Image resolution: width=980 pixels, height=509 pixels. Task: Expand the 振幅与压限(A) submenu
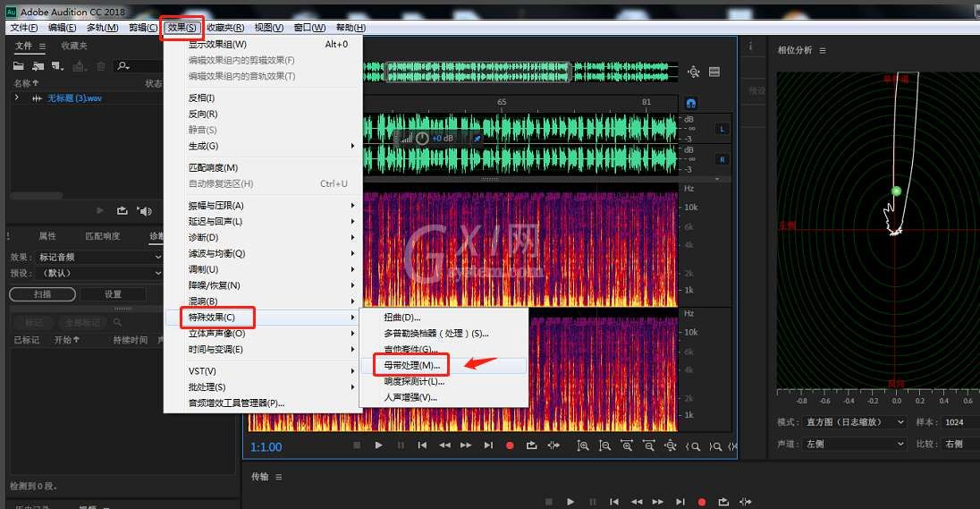point(263,206)
